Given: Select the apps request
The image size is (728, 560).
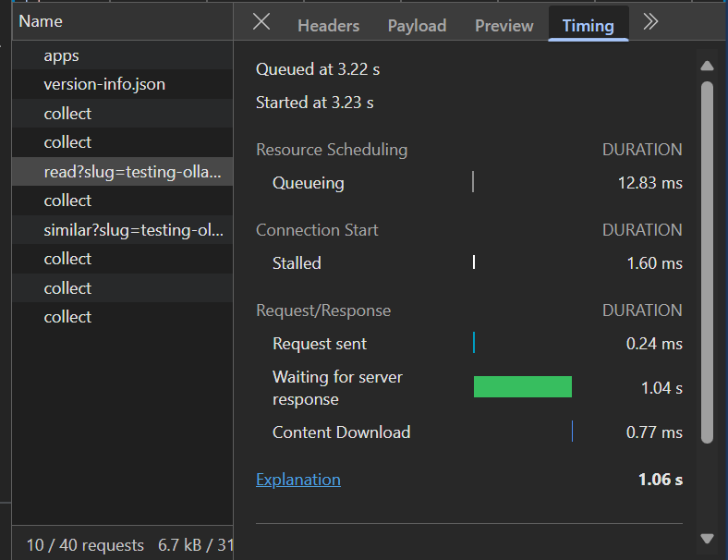Looking at the screenshot, I should coord(61,55).
